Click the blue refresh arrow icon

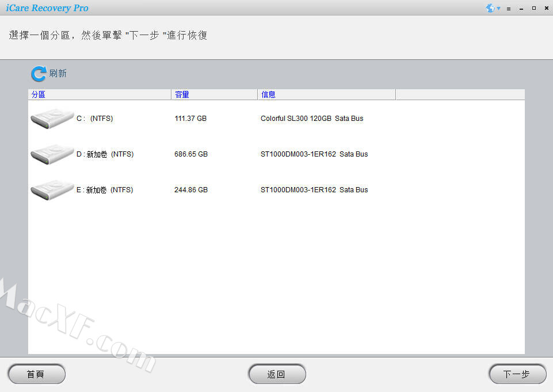[39, 74]
